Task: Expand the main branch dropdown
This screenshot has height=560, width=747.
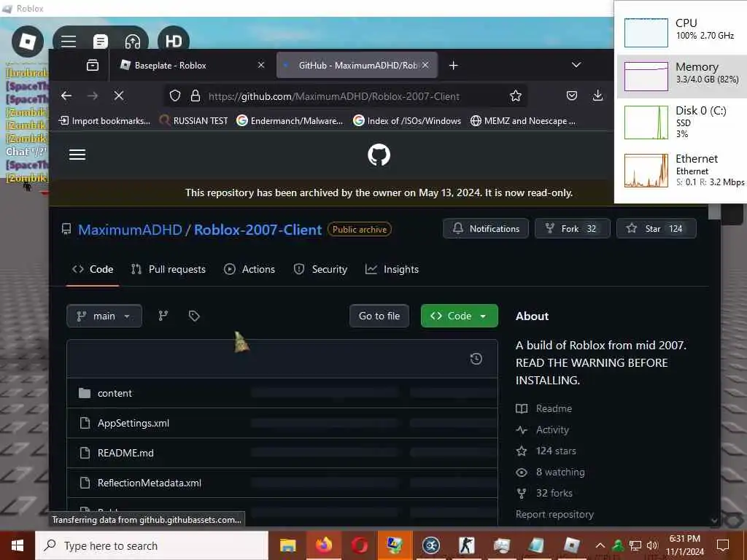Action: tap(104, 316)
